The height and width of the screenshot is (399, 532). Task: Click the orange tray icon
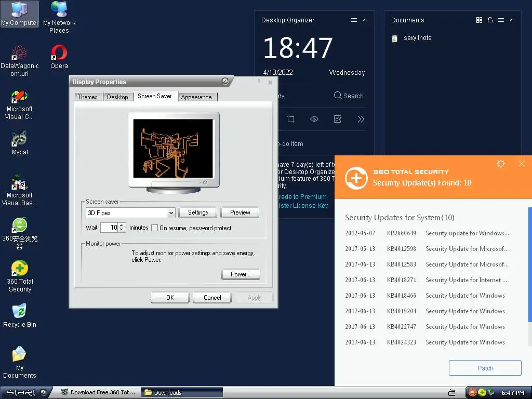coord(472,393)
